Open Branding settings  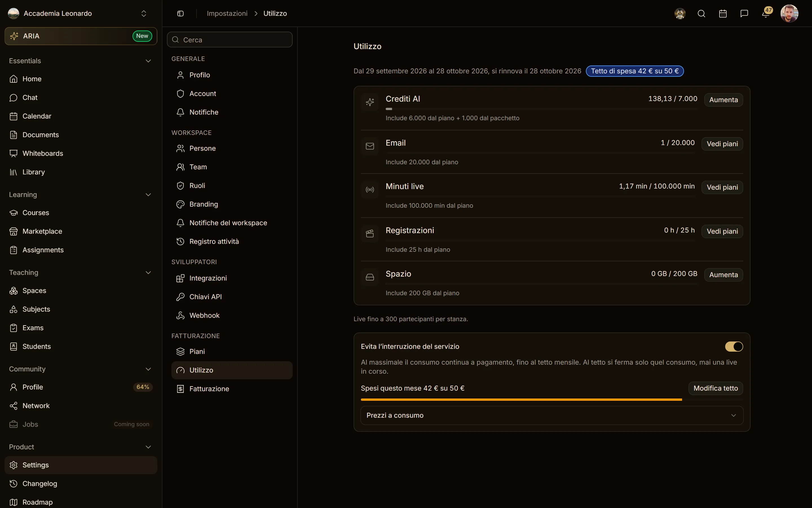tap(232, 204)
